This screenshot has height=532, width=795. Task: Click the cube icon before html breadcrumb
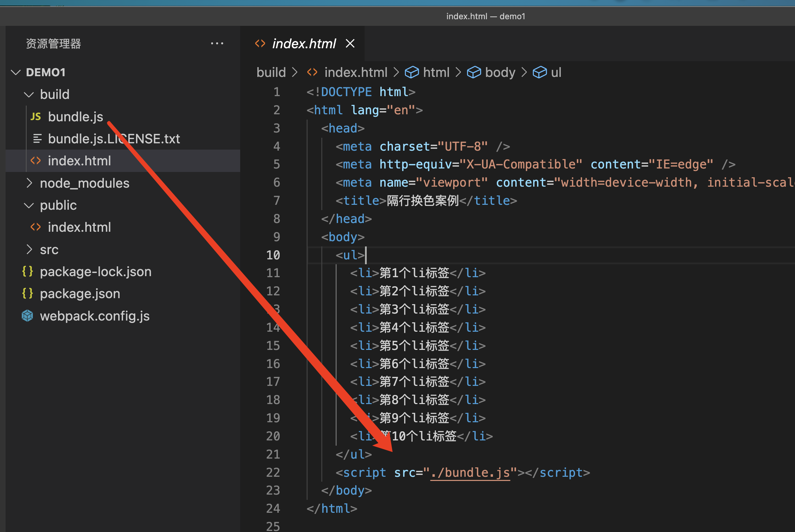click(412, 72)
